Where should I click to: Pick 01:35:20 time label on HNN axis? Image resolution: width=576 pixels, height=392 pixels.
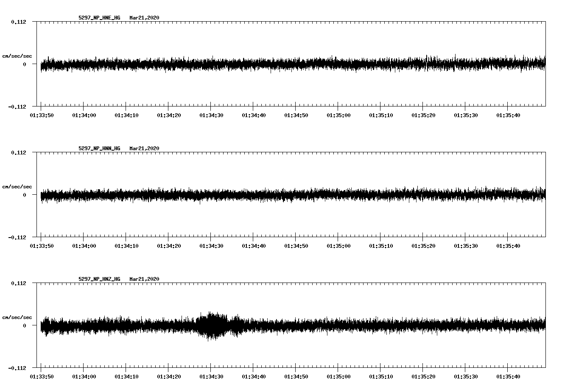[423, 246]
